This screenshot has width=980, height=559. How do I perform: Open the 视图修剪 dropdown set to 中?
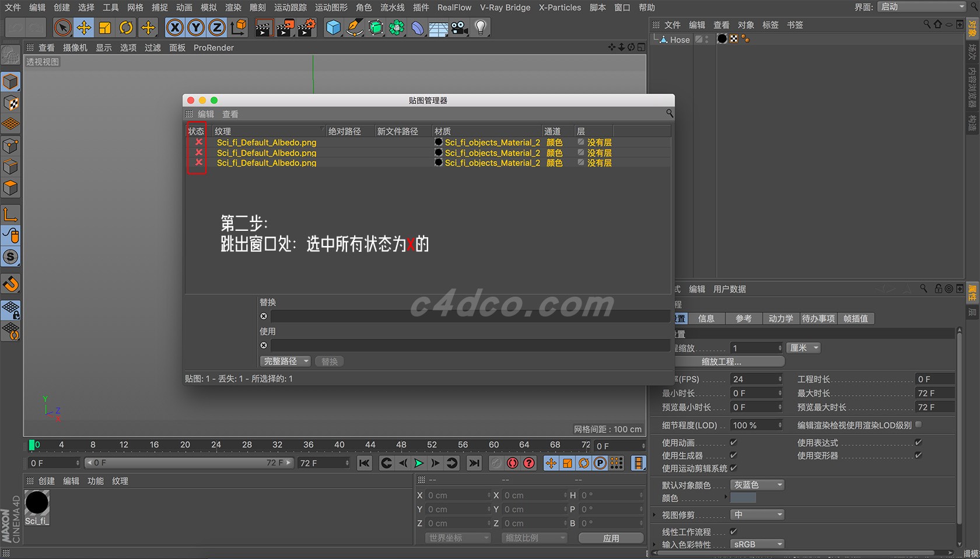coord(757,515)
